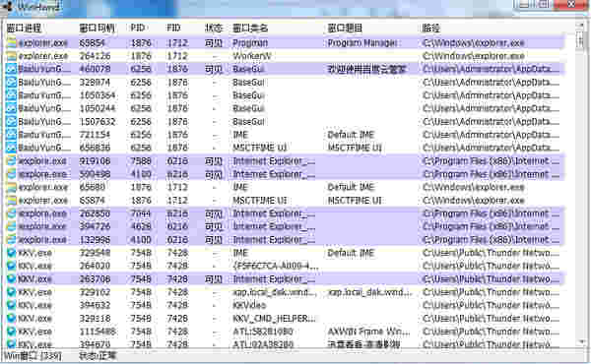Click the explorer.exe icon in the WorkerW row
The height and width of the screenshot is (364, 591).
coord(11,56)
